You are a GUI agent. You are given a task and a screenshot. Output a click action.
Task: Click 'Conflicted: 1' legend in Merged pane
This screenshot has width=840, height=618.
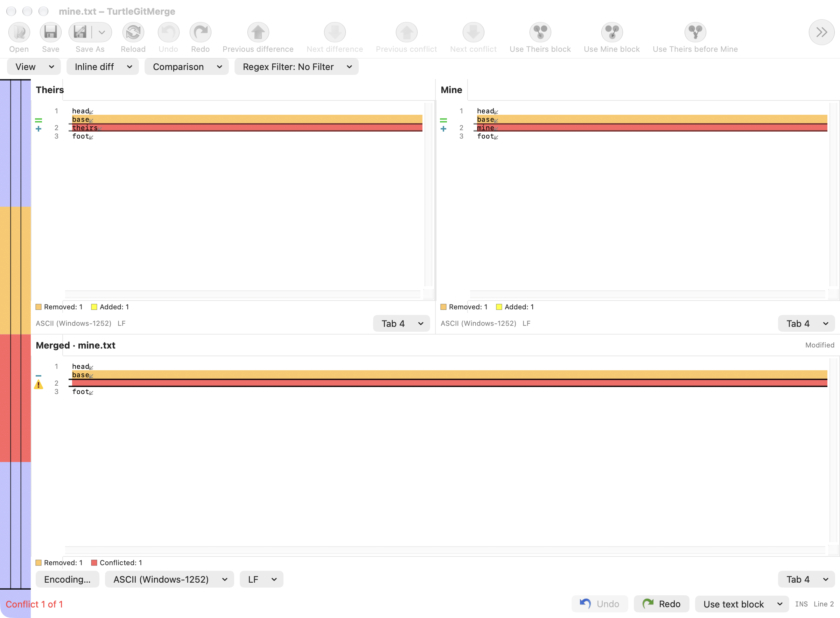(x=117, y=563)
